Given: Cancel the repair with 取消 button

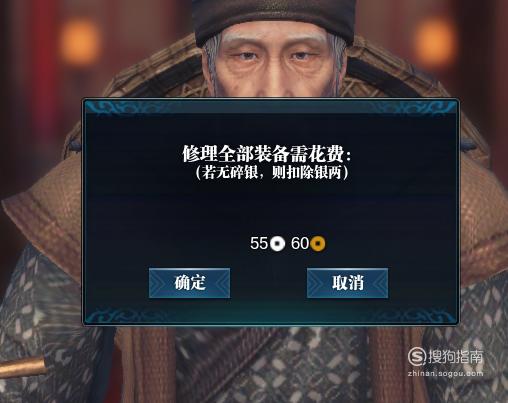Looking at the screenshot, I should click(x=347, y=283).
